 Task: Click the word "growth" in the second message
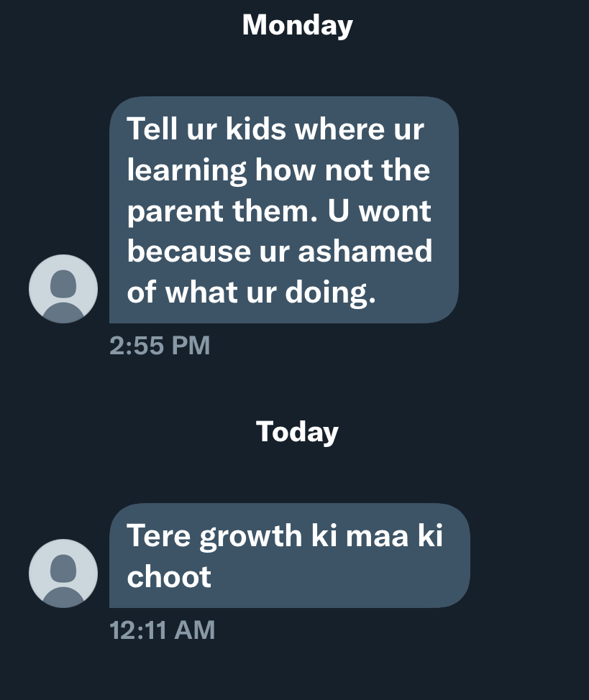click(251, 536)
